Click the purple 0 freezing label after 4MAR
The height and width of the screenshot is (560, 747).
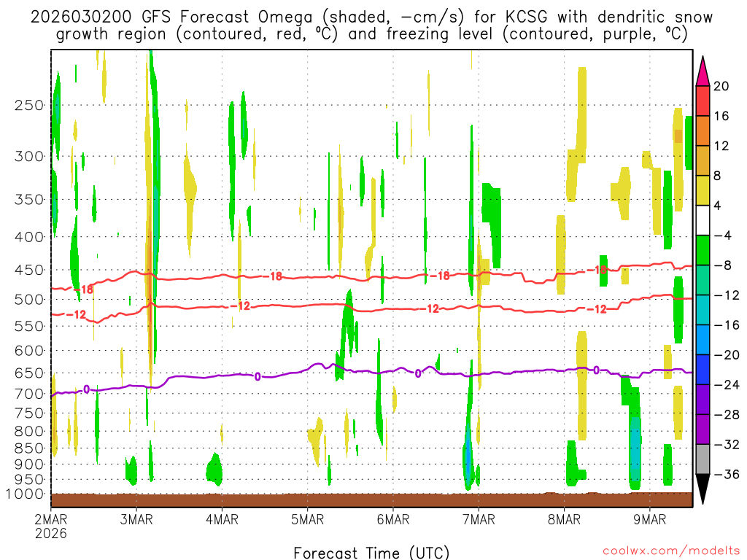pyautogui.click(x=258, y=377)
